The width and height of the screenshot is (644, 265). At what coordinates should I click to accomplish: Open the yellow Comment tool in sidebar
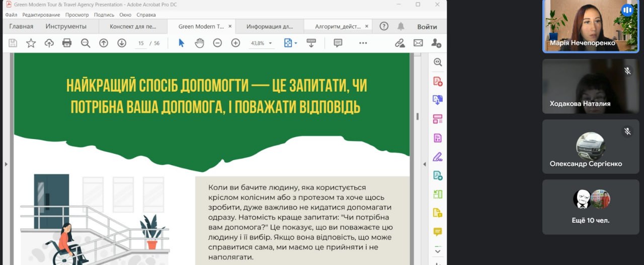click(438, 232)
